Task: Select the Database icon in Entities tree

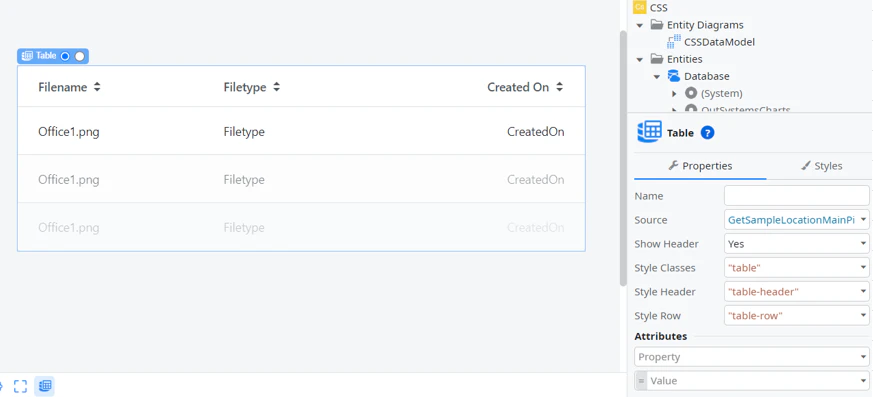Action: pos(674,76)
